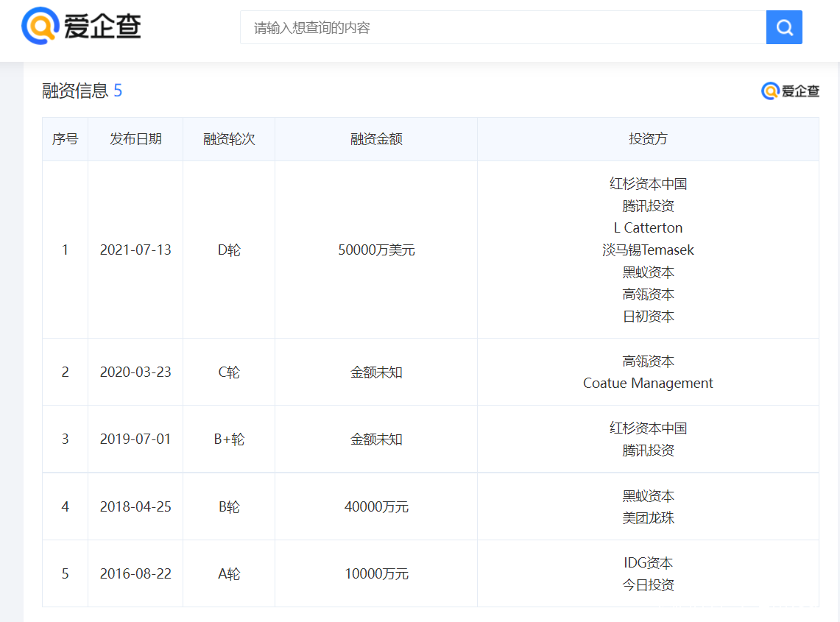Click serial number 4 in the B轮 row

(x=66, y=506)
